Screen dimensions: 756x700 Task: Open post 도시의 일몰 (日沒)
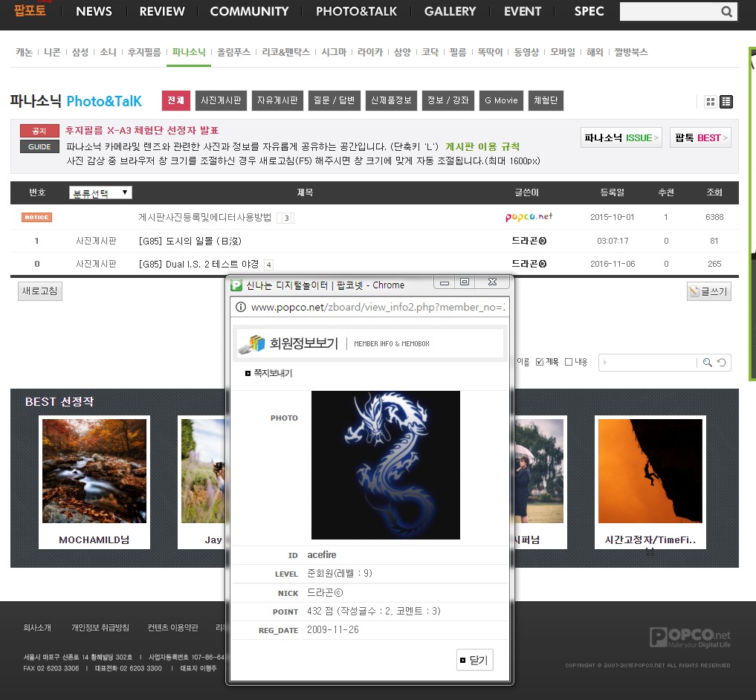[x=190, y=241]
